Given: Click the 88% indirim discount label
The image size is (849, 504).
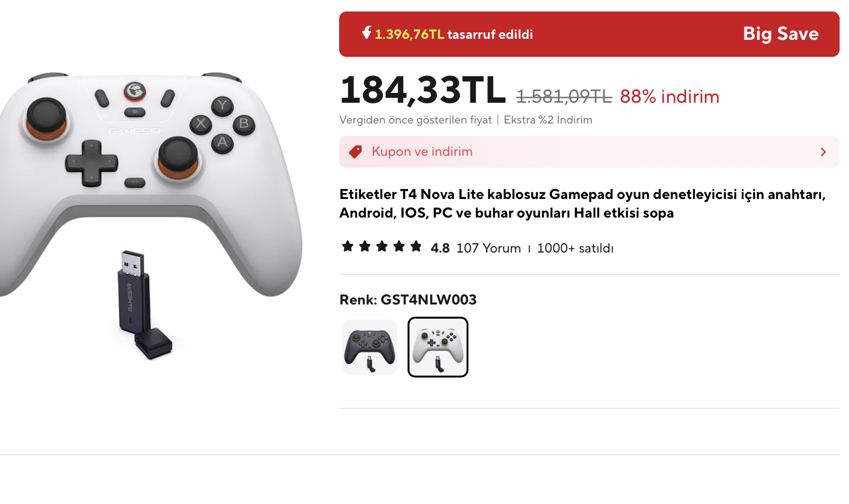Looking at the screenshot, I should click(669, 97).
